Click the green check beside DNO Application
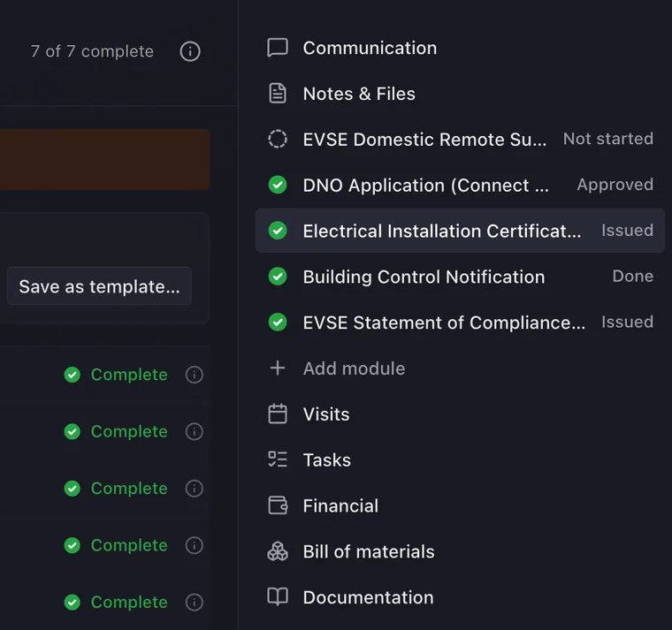Image resolution: width=672 pixels, height=630 pixels. pyautogui.click(x=278, y=185)
